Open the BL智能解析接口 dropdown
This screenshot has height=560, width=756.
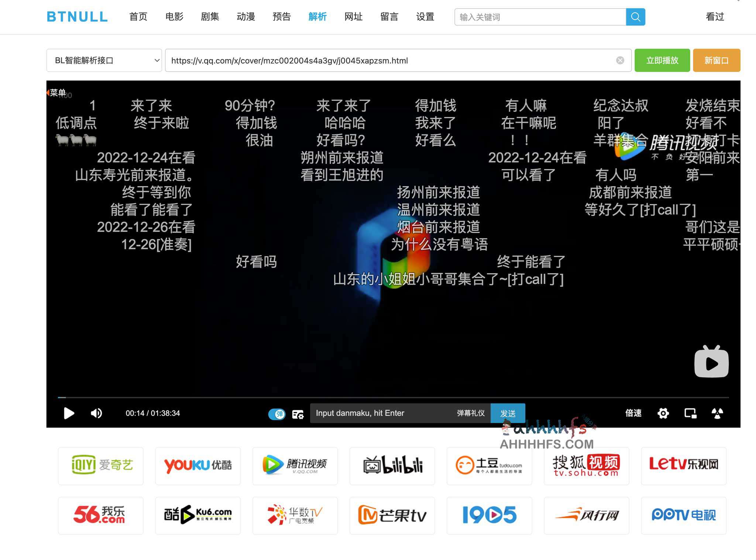point(104,60)
